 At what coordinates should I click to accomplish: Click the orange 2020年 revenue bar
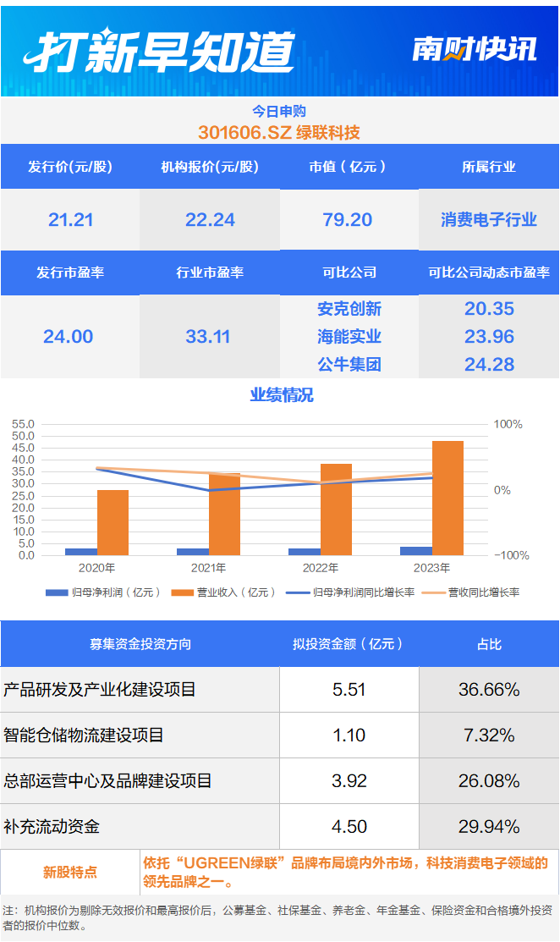tap(113, 522)
